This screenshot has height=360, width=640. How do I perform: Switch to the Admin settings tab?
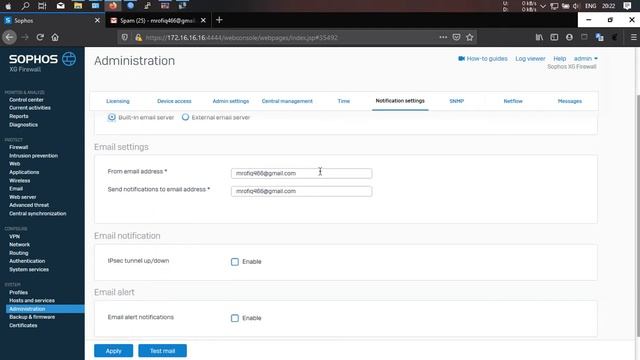tap(231, 101)
